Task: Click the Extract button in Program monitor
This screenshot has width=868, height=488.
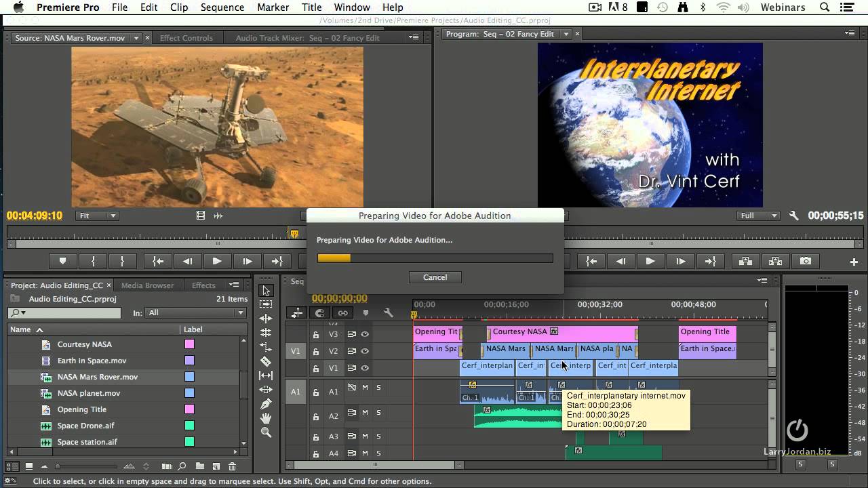Action: coord(775,261)
